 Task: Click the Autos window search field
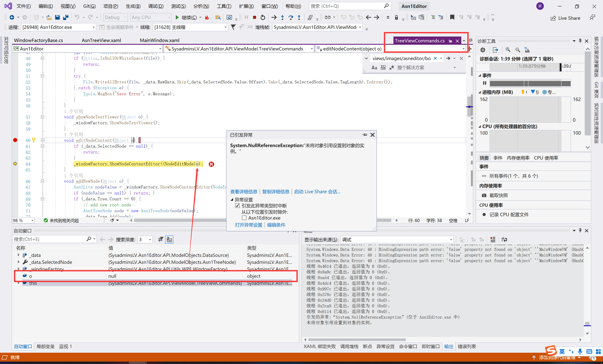[49, 239]
